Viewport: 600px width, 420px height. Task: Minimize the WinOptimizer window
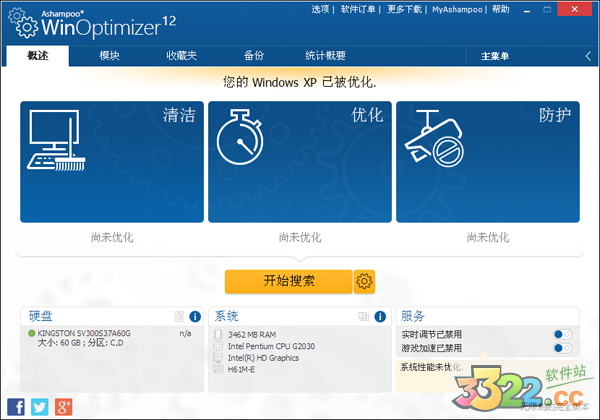coord(527,10)
